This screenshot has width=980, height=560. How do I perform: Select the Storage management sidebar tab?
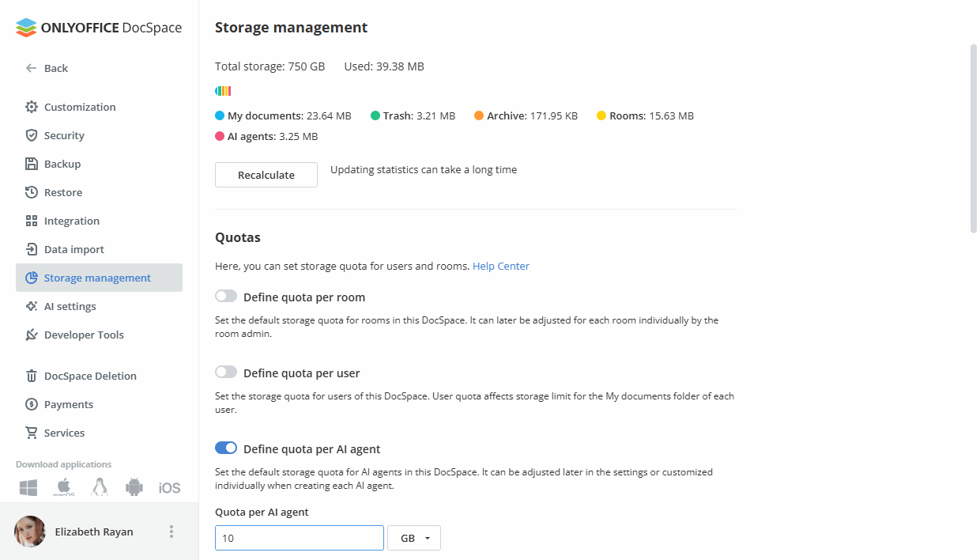(98, 277)
